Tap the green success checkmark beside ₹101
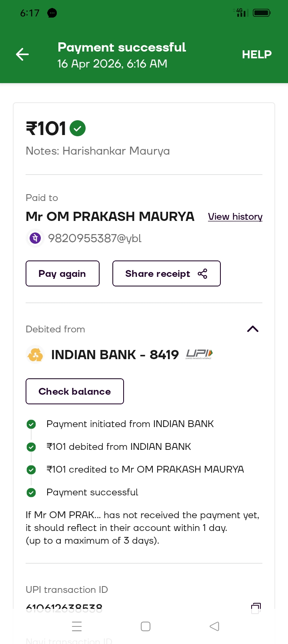 coord(78,128)
